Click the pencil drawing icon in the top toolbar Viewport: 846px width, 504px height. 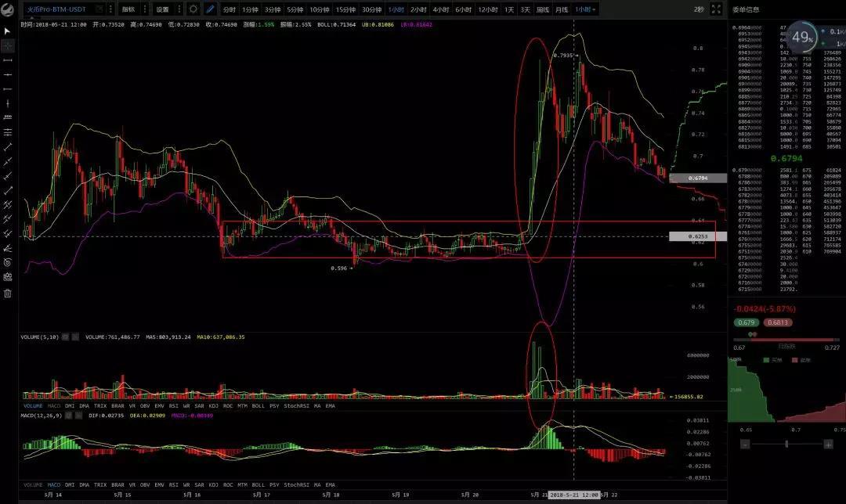tap(210, 9)
